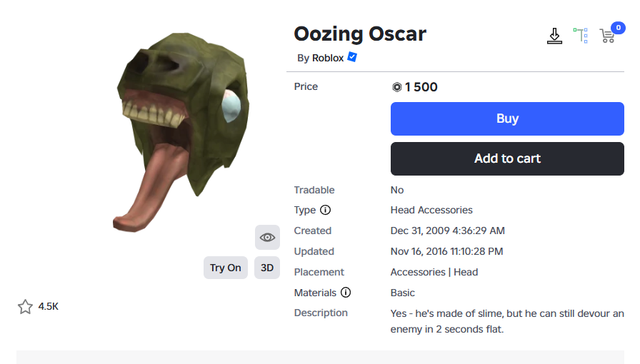Click the Robux icon beside the price

(x=397, y=87)
